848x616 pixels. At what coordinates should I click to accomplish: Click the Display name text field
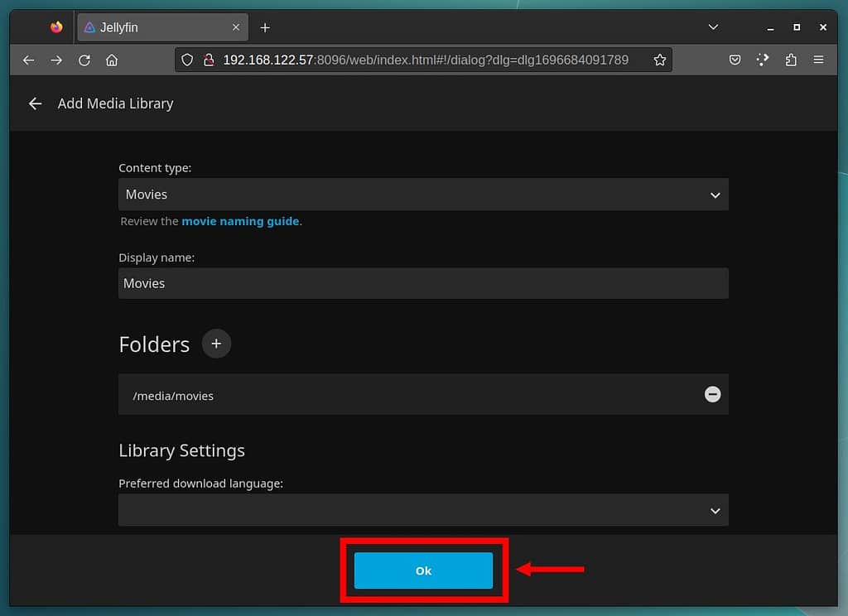(x=423, y=283)
